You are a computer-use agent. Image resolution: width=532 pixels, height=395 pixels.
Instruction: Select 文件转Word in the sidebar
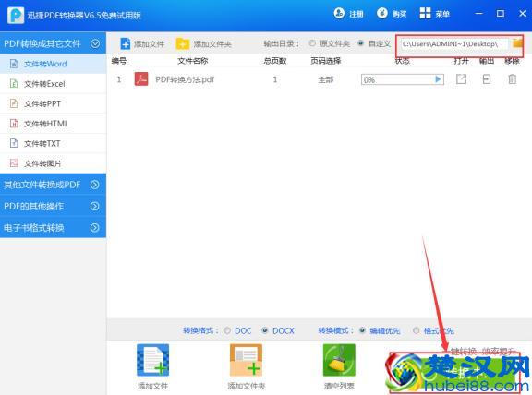pos(53,64)
